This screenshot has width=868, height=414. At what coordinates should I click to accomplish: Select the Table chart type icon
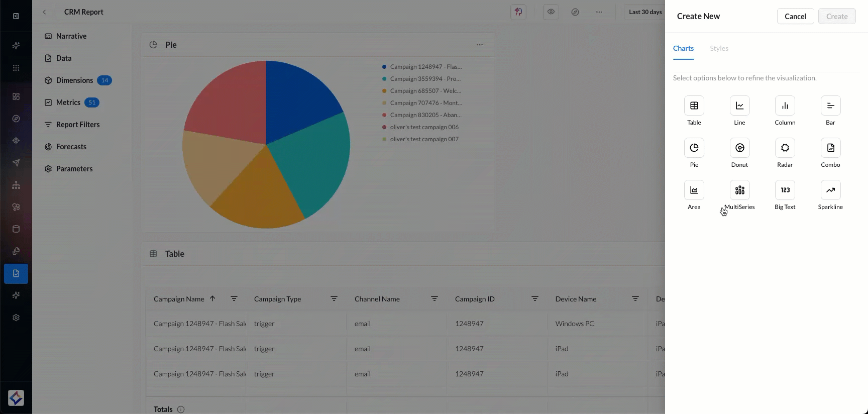694,106
